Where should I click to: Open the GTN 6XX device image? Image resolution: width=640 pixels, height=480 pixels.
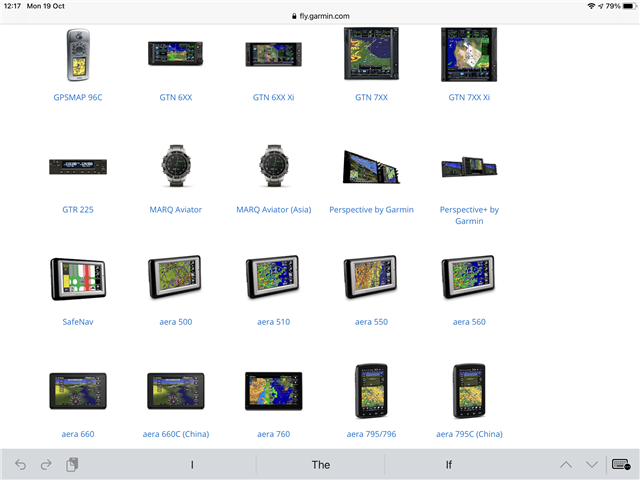click(x=176, y=53)
